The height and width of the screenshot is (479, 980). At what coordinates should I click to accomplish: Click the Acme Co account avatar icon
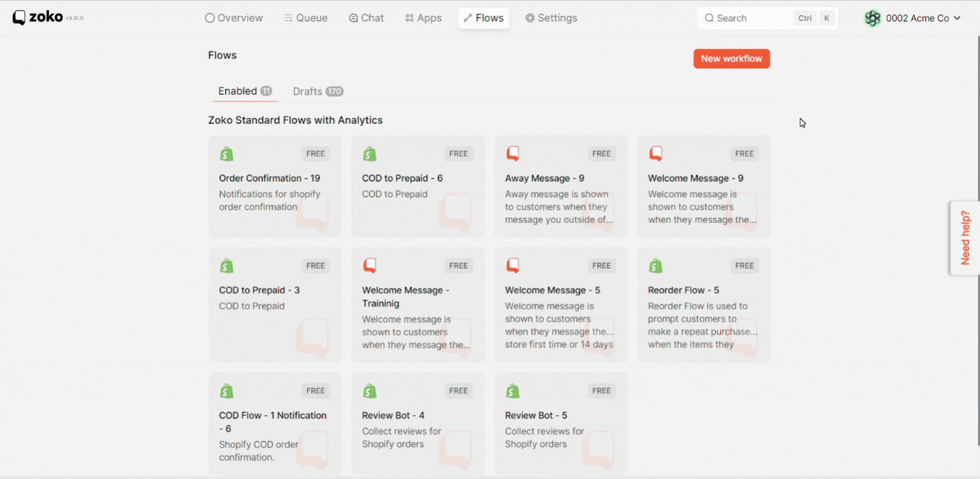[873, 18]
